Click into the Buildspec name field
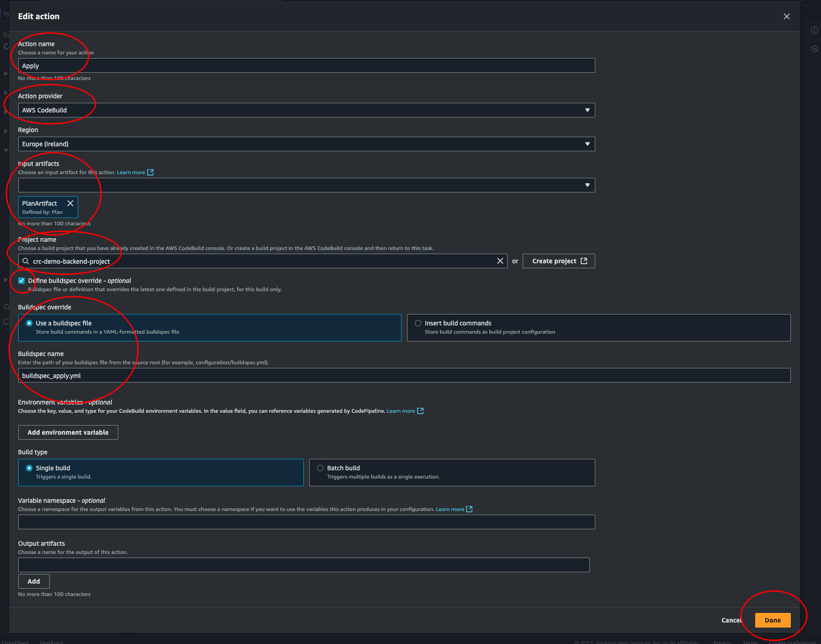 pyautogui.click(x=404, y=376)
